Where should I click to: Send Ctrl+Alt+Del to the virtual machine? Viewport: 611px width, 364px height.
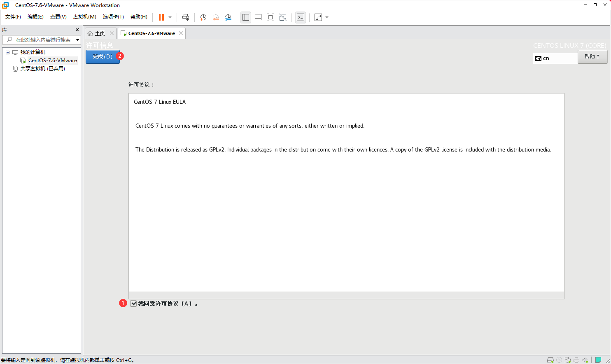point(186,17)
